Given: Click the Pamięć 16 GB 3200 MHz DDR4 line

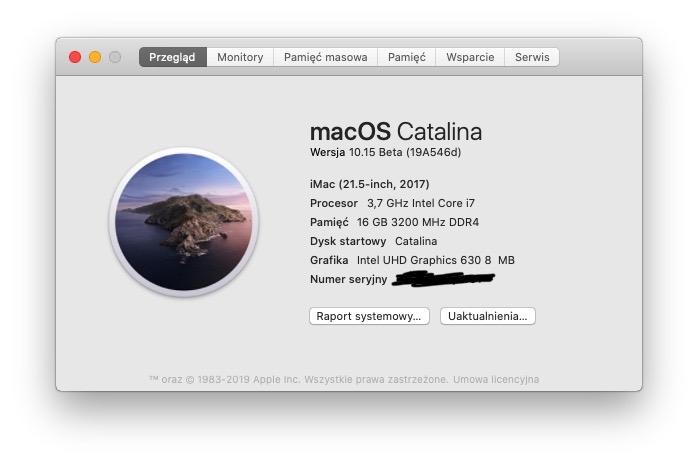Looking at the screenshot, I should tap(394, 222).
